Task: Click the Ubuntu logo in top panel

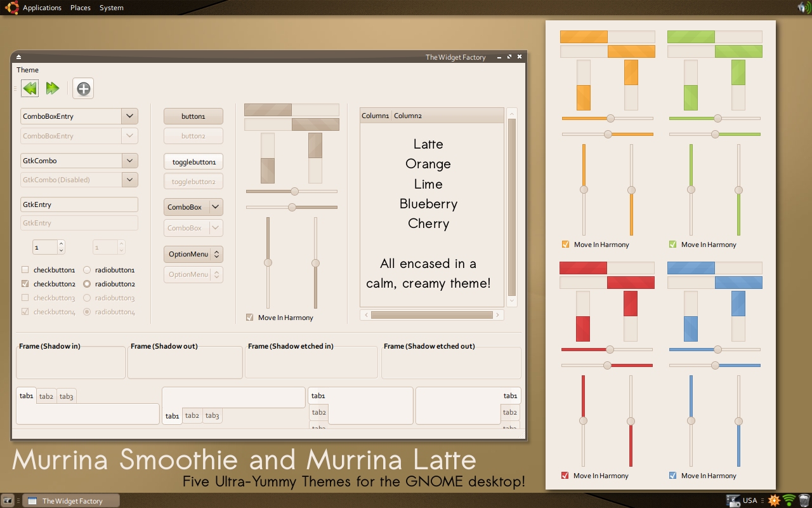Action: pyautogui.click(x=11, y=8)
